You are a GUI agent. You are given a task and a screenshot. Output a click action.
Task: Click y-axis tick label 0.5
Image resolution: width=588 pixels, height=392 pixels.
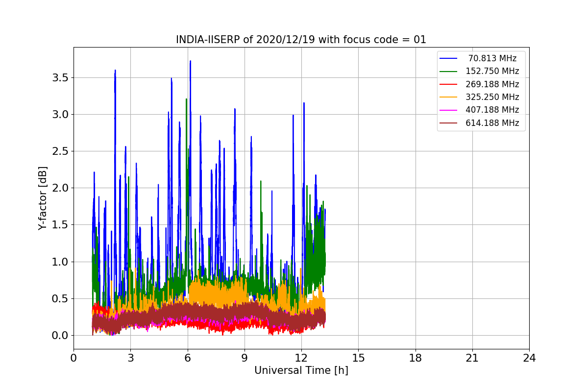(60, 299)
